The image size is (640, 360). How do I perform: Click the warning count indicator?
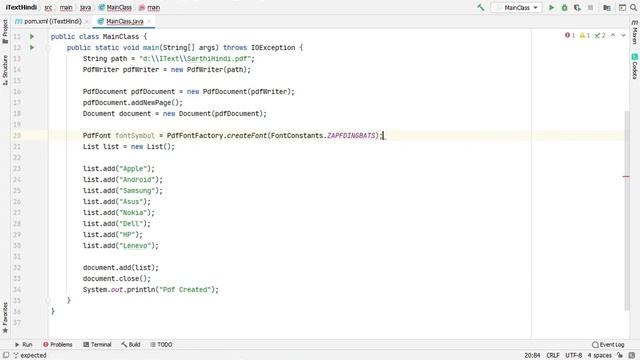(585, 36)
